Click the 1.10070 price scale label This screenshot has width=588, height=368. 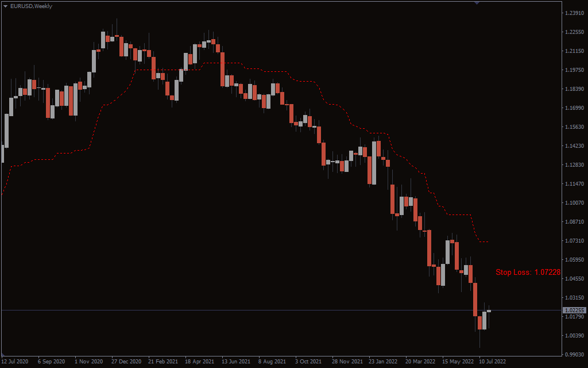(574, 203)
